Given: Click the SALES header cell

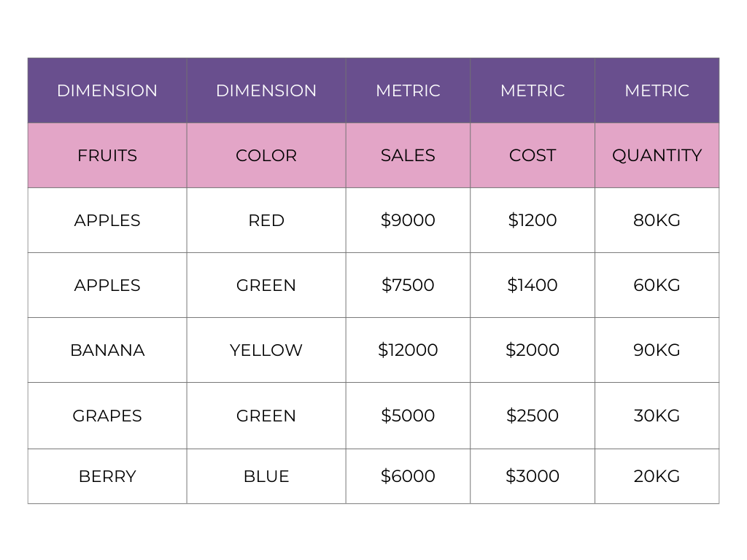Looking at the screenshot, I should 408,155.
